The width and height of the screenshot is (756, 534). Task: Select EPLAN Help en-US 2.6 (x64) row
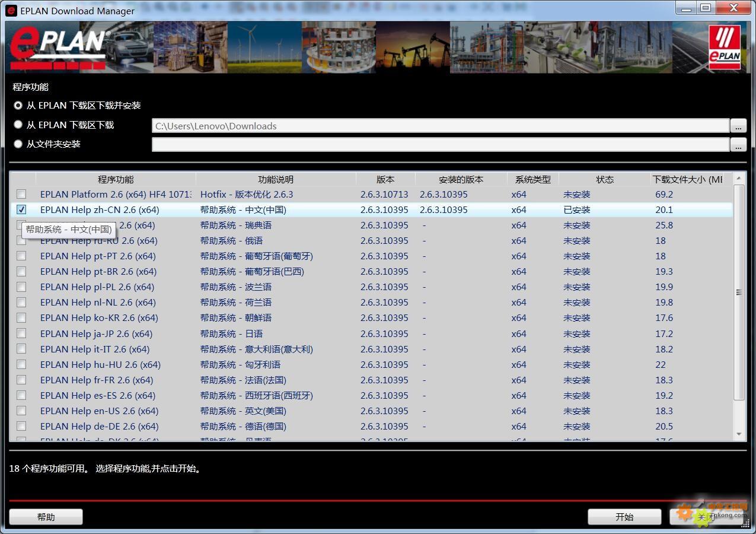click(372, 411)
